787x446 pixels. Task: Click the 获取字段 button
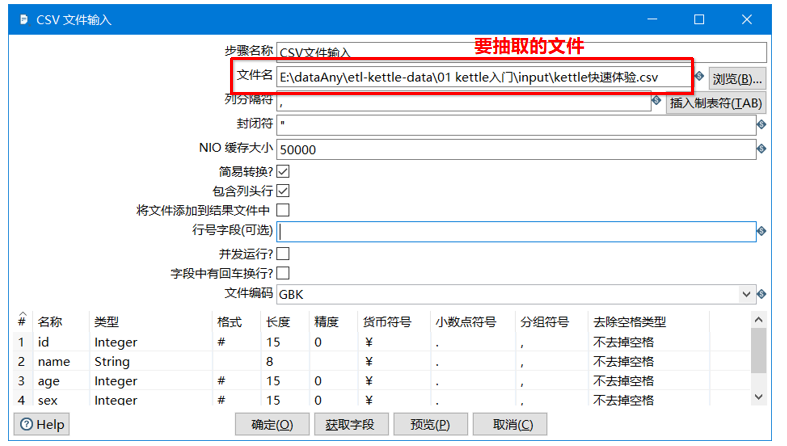(350, 424)
